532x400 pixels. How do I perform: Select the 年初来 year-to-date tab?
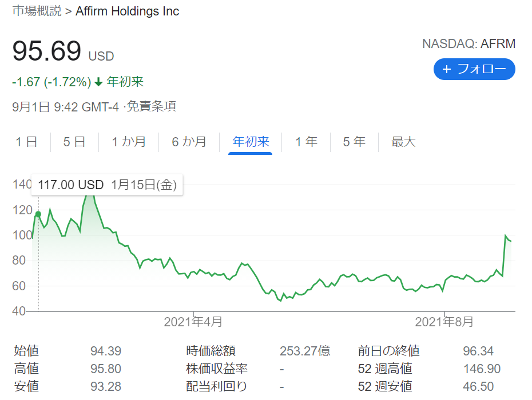[x=251, y=142]
